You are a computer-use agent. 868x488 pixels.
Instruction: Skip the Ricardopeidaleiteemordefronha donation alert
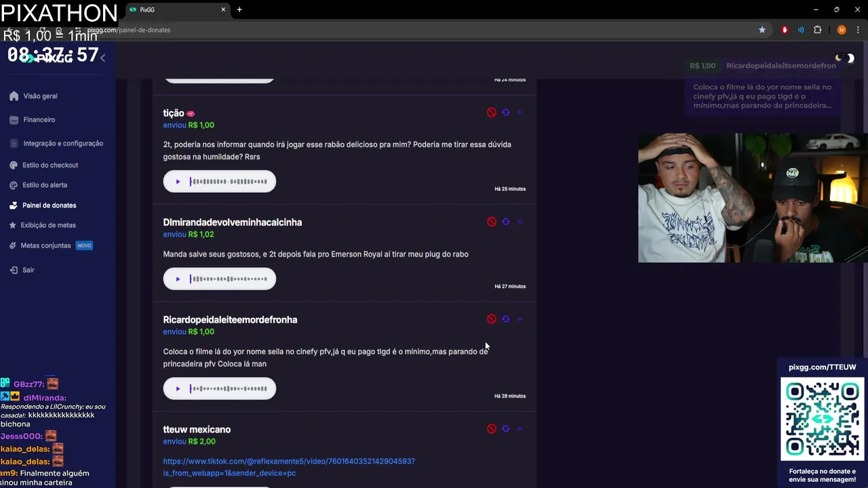pos(520,319)
